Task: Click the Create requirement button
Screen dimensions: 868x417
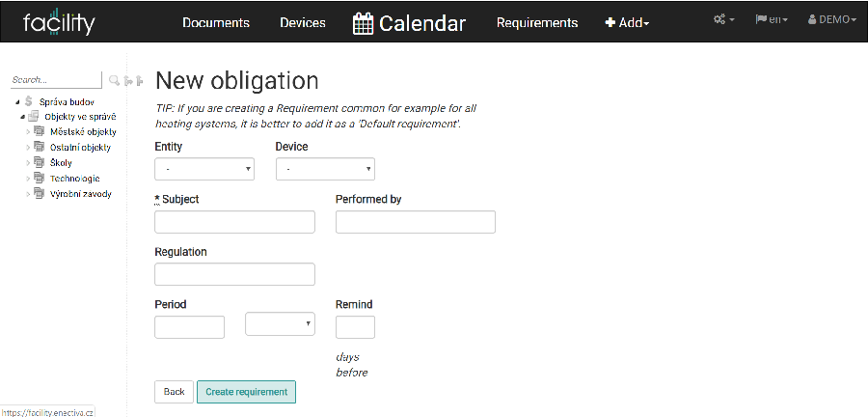Action: pyautogui.click(x=246, y=392)
